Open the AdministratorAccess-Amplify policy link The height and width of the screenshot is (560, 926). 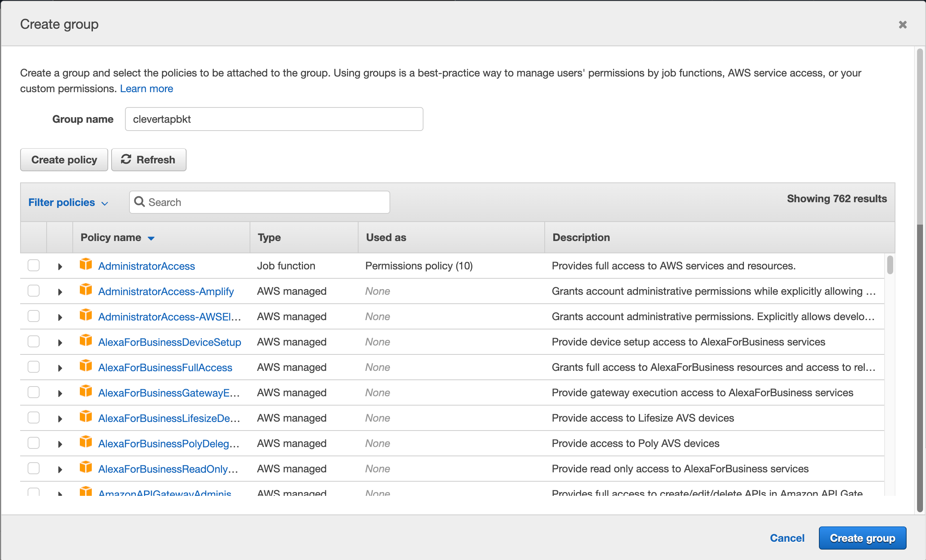[166, 291]
